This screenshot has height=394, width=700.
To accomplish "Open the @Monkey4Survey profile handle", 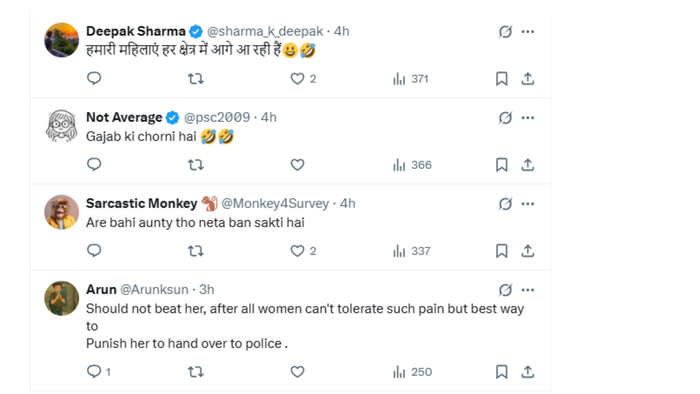I will 275,203.
